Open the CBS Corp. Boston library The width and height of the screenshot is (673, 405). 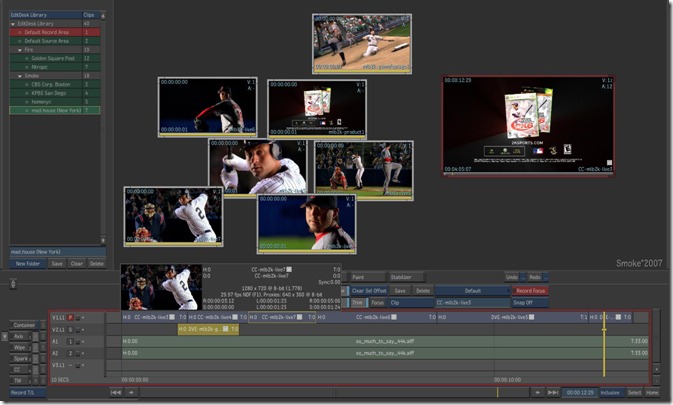tap(55, 85)
